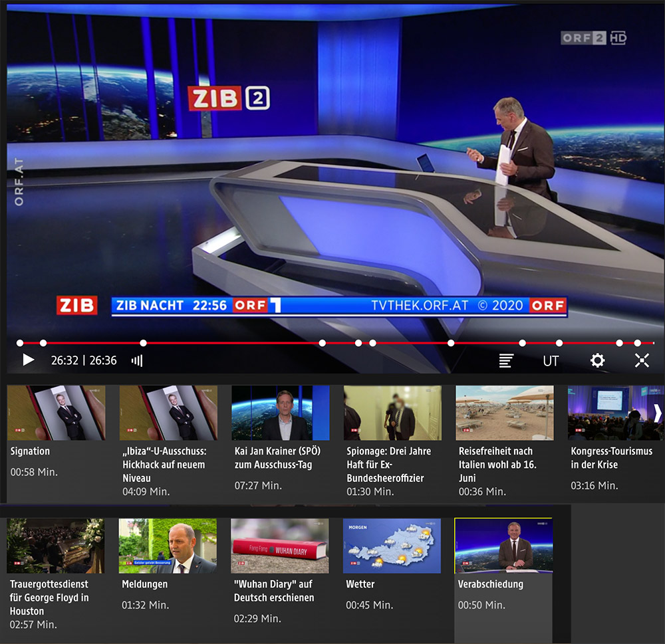Open player settings gear

(598, 360)
